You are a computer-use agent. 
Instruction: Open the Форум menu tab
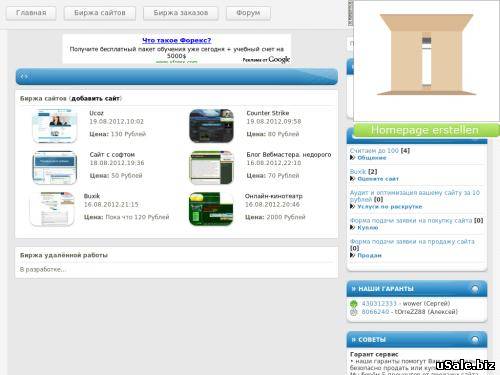tap(248, 13)
